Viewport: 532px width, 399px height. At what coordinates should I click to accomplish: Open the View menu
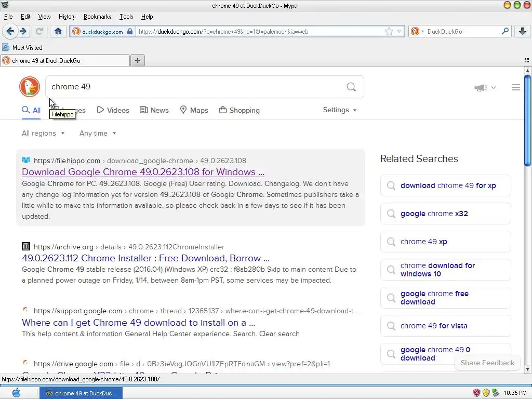point(44,17)
